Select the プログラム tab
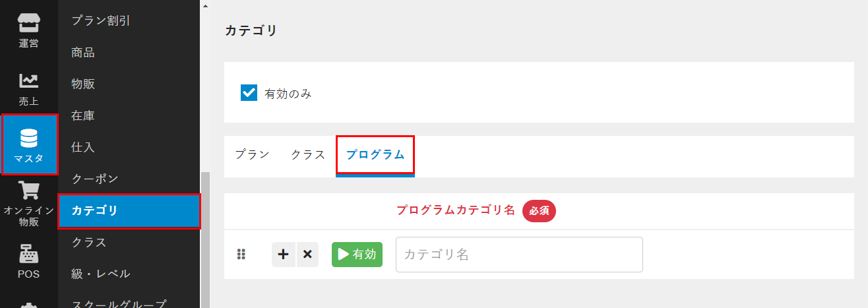868x308 pixels. [x=375, y=155]
